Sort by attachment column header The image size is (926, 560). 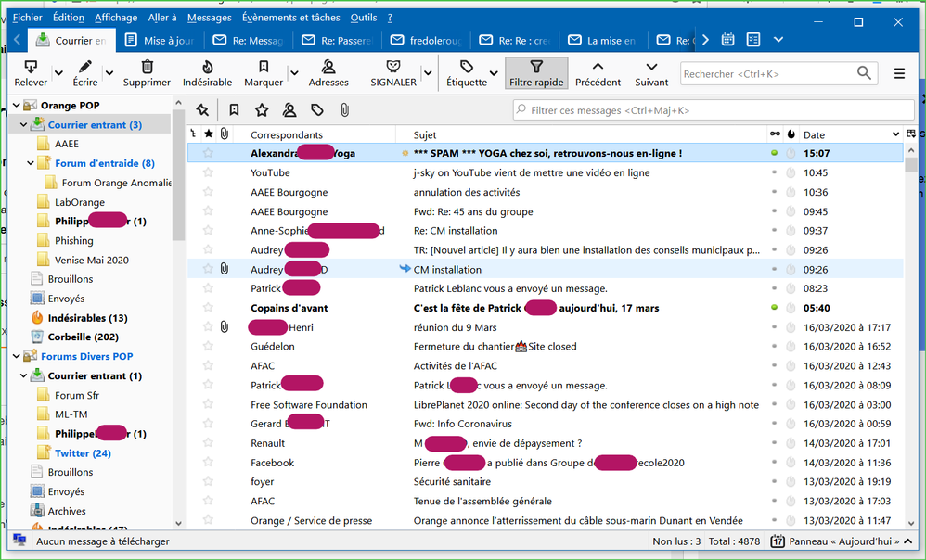pyautogui.click(x=225, y=134)
